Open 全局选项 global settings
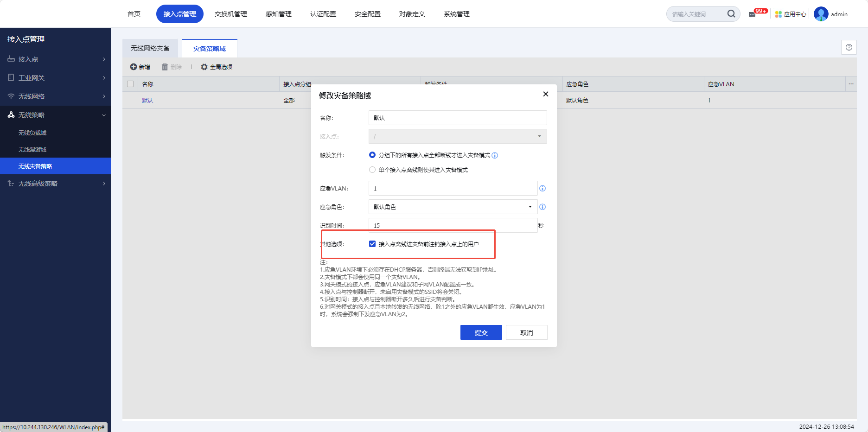Image resolution: width=868 pixels, height=432 pixels. click(x=217, y=67)
